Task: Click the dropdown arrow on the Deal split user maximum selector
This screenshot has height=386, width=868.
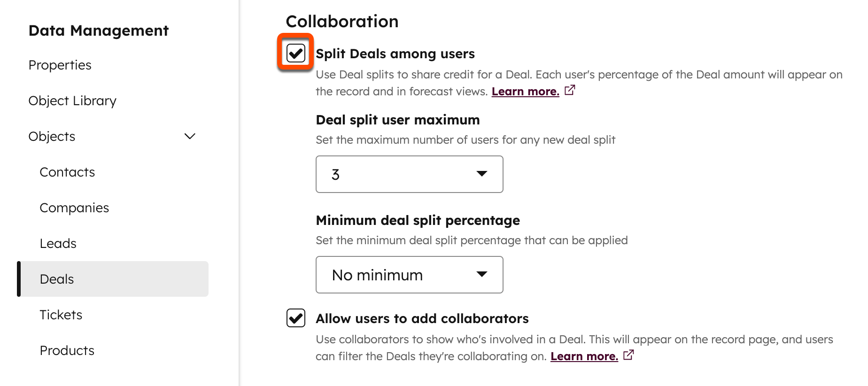Action: pyautogui.click(x=482, y=174)
